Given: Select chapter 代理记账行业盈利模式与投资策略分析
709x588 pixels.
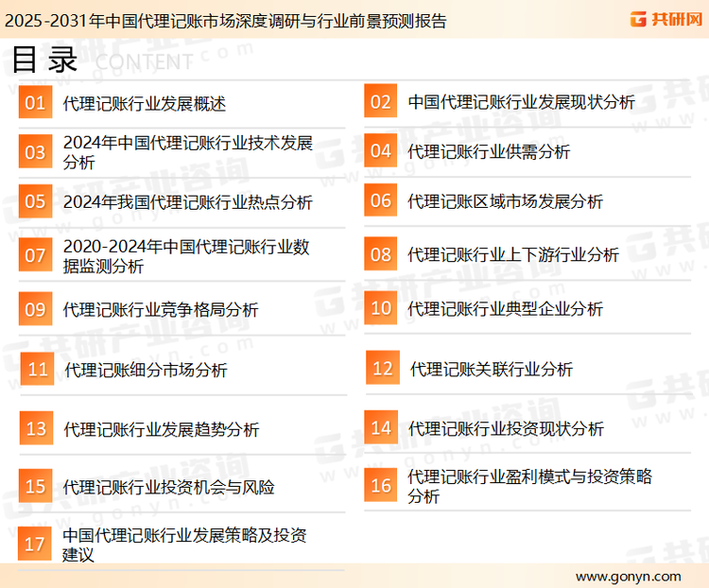Looking at the screenshot, I should [529, 486].
